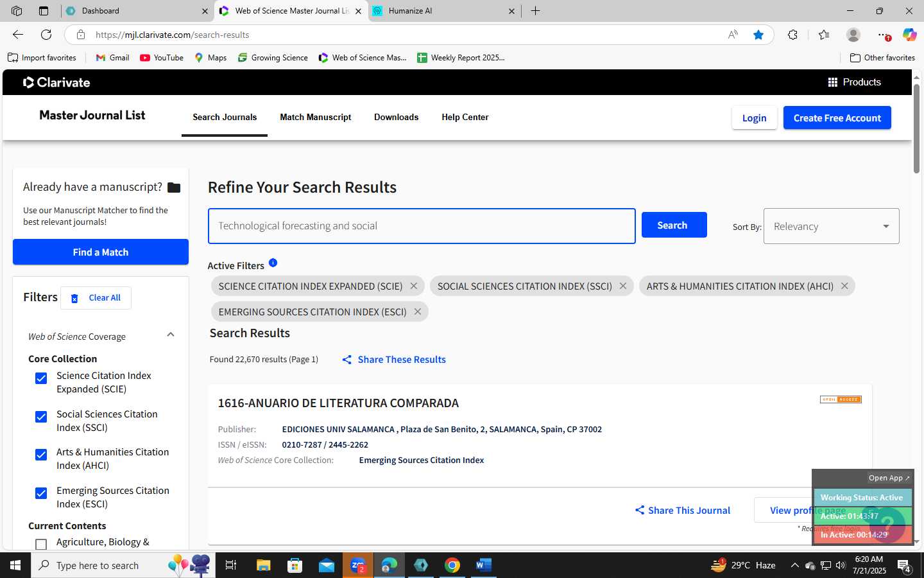Viewport: 924px width, 578px height.
Task: Switch to the Search Journals tab
Action: tap(225, 117)
